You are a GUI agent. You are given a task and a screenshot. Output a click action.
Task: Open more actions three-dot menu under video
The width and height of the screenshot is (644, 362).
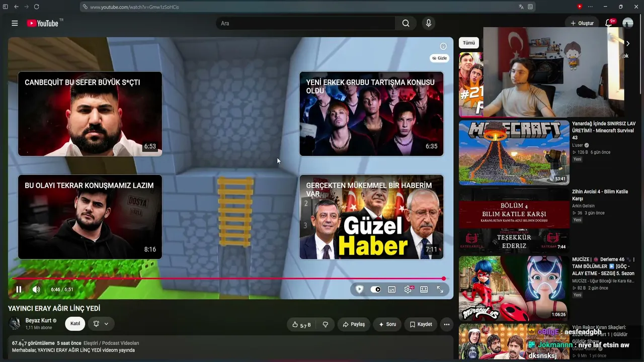[x=446, y=325]
